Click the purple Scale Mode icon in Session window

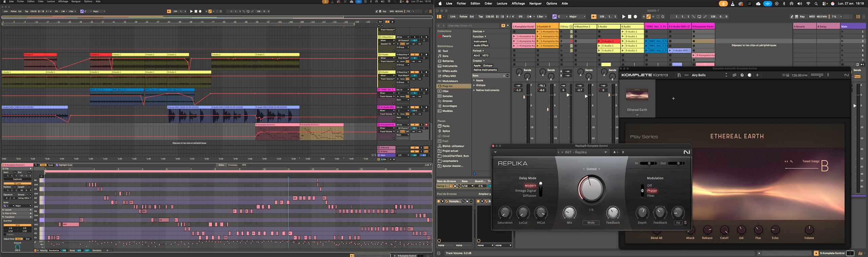point(554,17)
